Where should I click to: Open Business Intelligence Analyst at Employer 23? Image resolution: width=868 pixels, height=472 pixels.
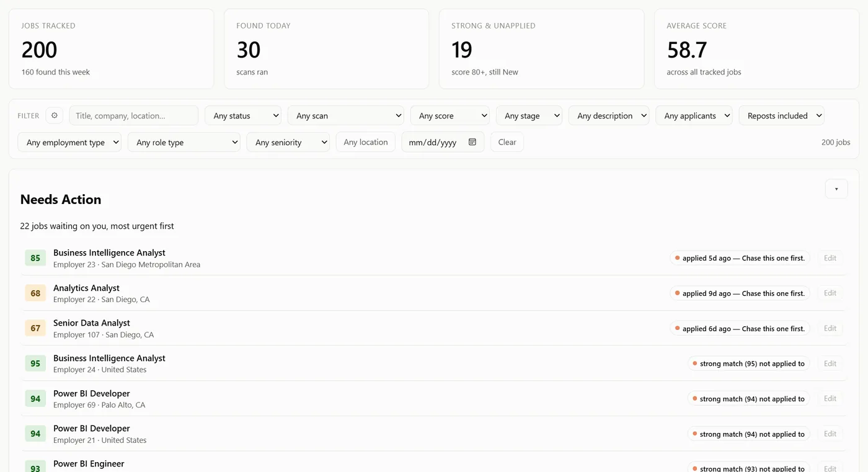tap(109, 252)
